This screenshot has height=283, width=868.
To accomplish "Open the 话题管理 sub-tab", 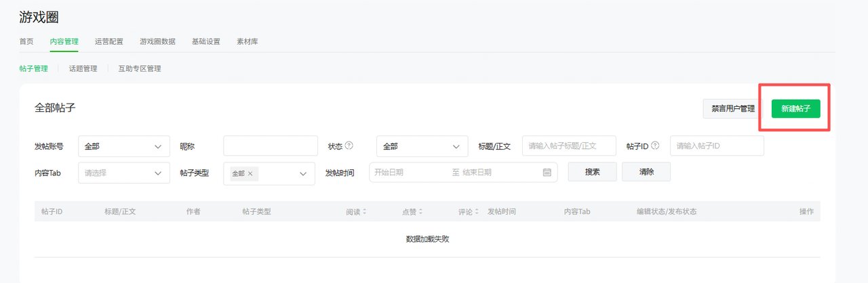I will (x=83, y=68).
